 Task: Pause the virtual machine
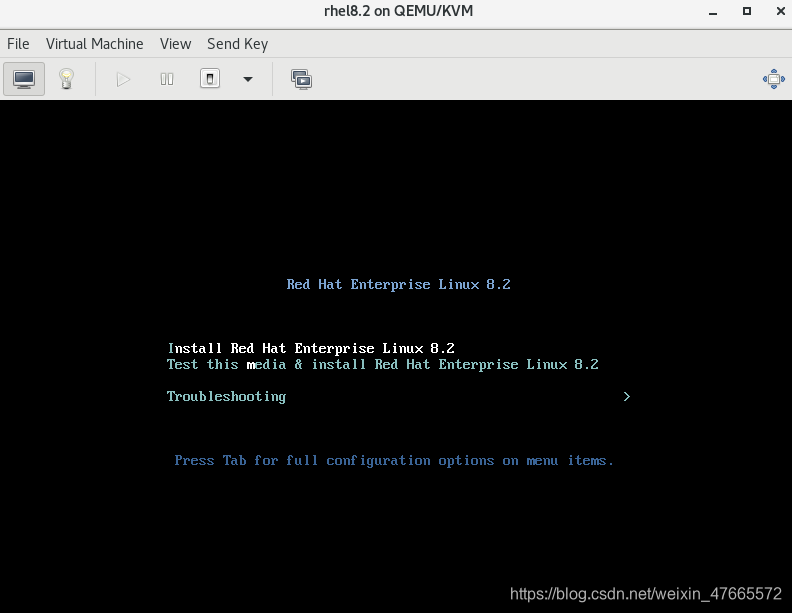tap(167, 79)
